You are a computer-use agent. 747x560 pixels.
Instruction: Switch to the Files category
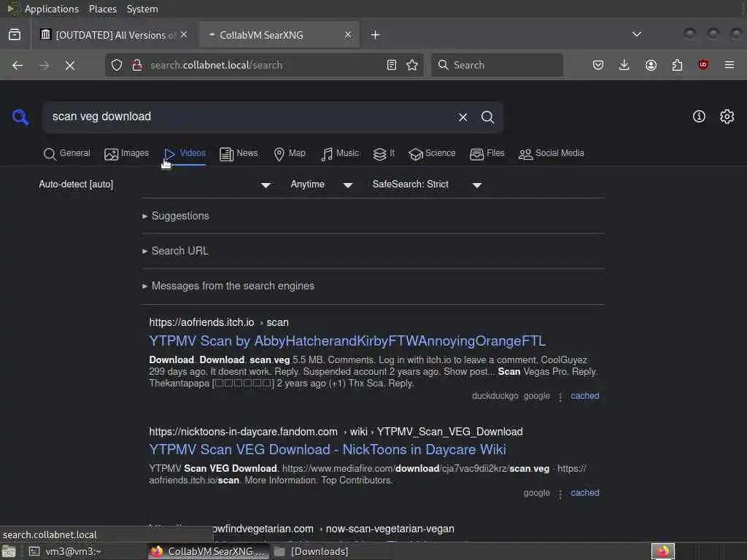(x=487, y=153)
